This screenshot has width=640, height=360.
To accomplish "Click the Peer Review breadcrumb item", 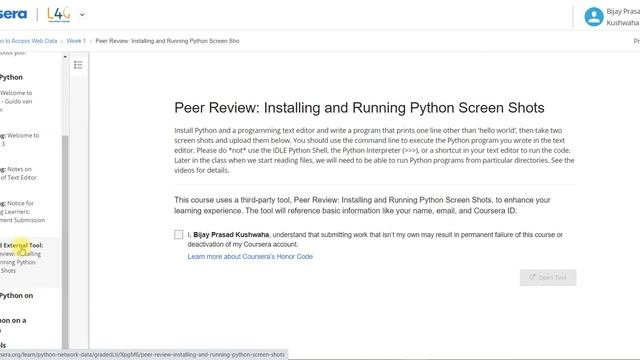I will 167,41.
